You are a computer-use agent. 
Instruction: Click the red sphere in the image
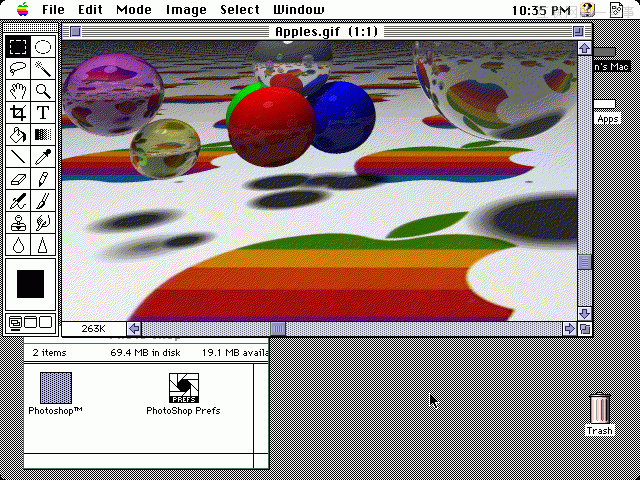click(271, 127)
